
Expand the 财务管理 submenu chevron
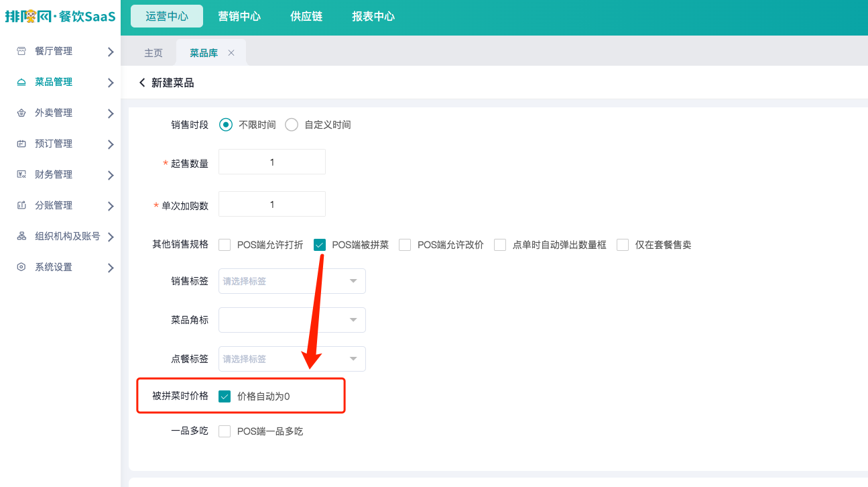[111, 175]
